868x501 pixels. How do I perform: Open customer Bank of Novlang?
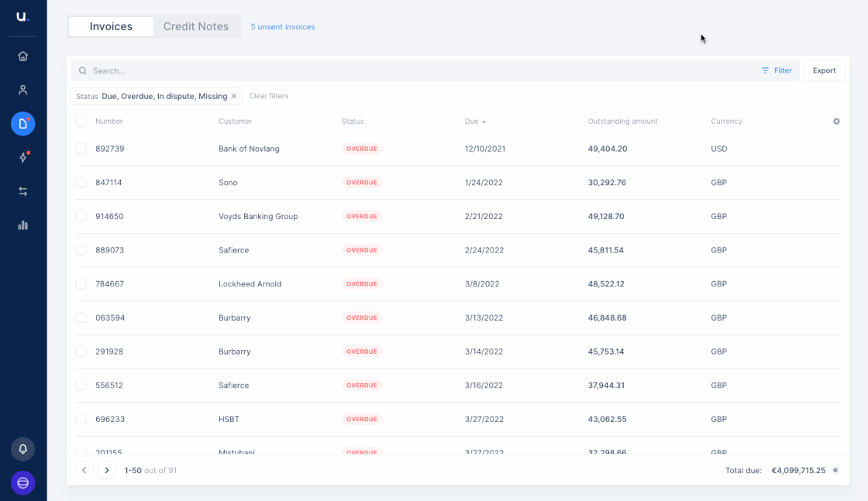(249, 149)
